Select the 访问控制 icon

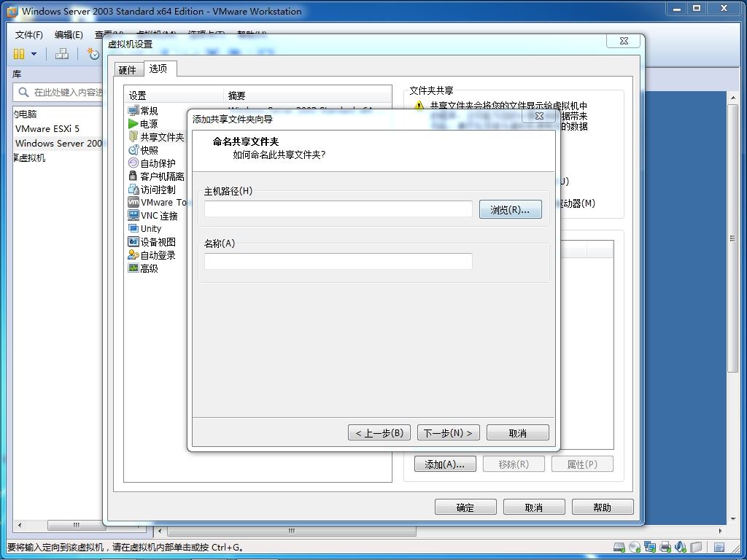pos(133,189)
